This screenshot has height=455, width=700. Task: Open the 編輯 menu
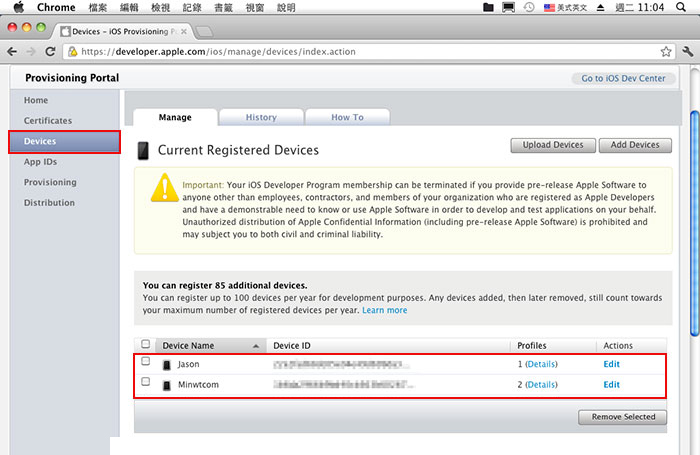pos(129,8)
